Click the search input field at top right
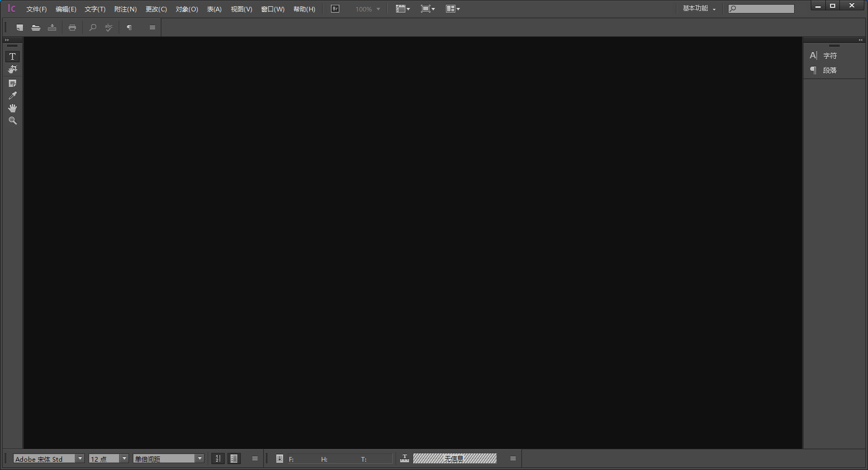Screen dimensions: 868x470 point(762,8)
